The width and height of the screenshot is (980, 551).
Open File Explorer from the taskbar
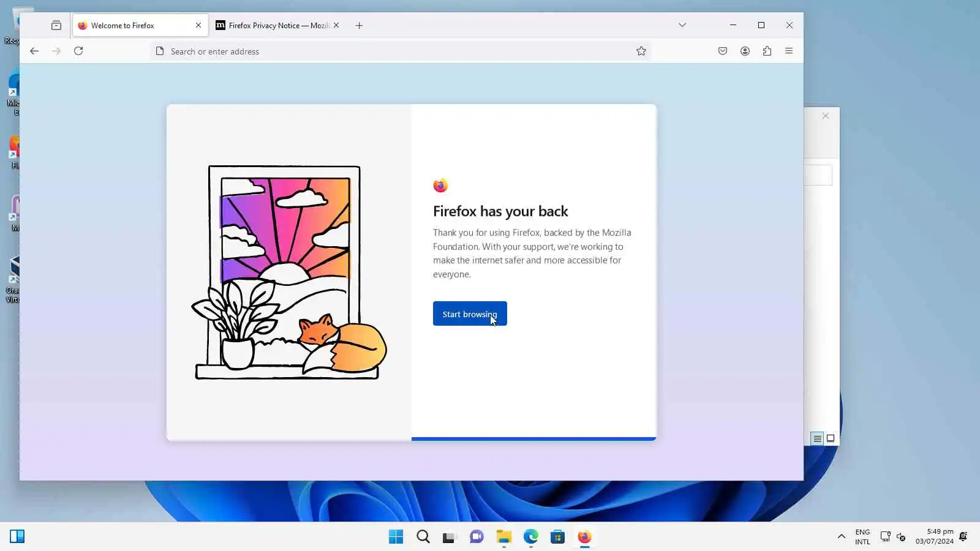(504, 537)
